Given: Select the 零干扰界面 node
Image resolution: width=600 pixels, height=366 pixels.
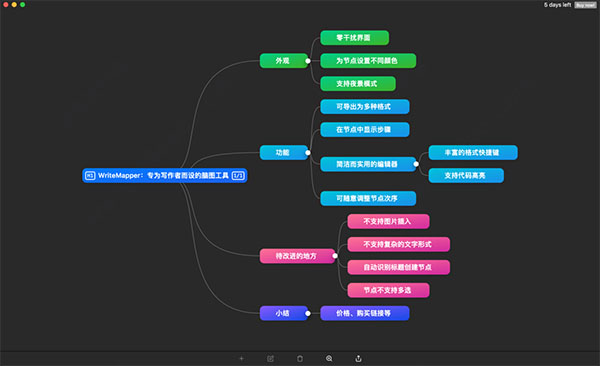Looking at the screenshot, I should click(x=355, y=38).
